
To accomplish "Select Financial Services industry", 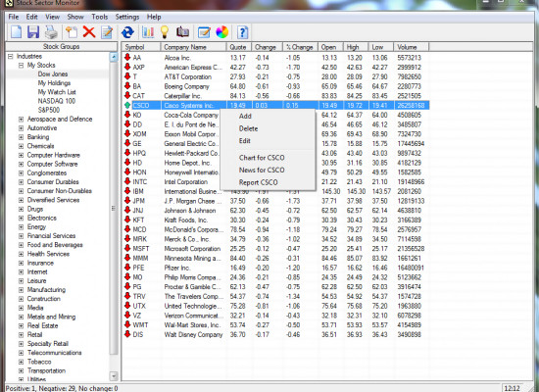I will tap(52, 236).
